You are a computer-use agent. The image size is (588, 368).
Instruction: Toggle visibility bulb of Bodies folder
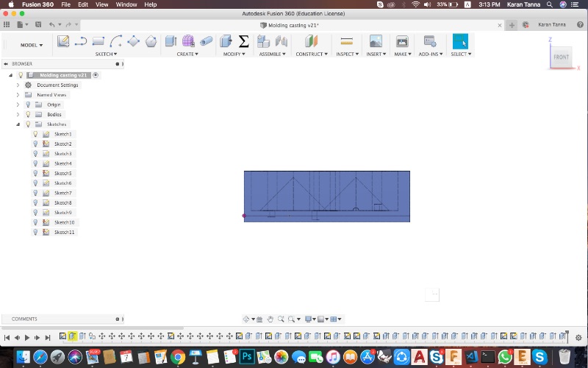28,114
